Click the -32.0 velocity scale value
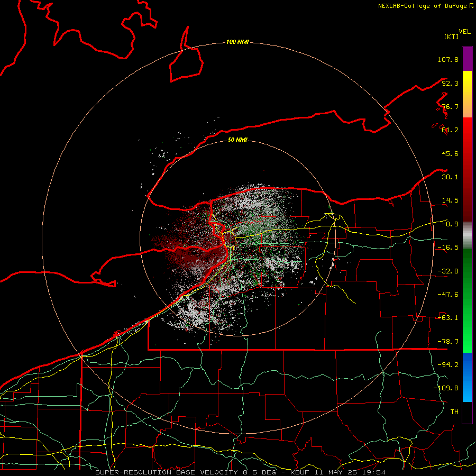The image size is (476, 476). pos(448,271)
